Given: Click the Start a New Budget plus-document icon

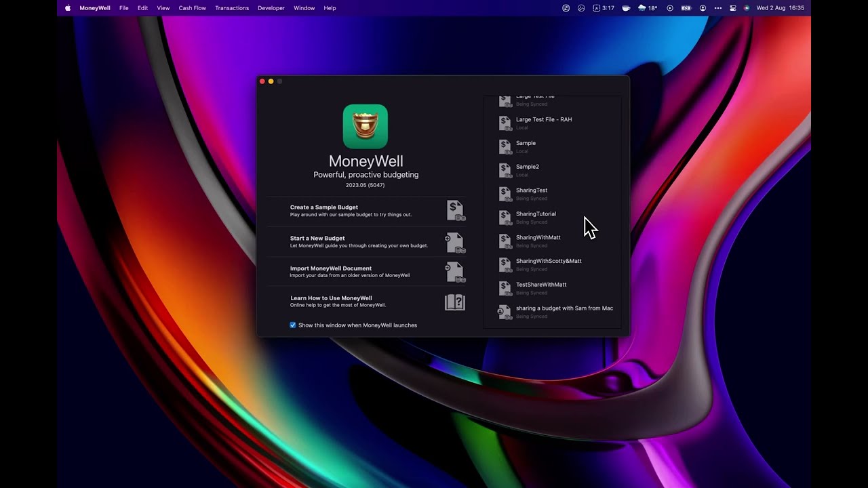Looking at the screenshot, I should [455, 242].
